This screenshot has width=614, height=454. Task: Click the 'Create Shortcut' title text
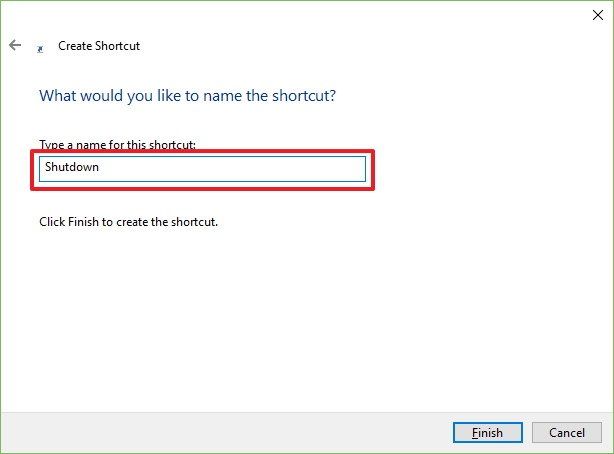[x=99, y=46]
